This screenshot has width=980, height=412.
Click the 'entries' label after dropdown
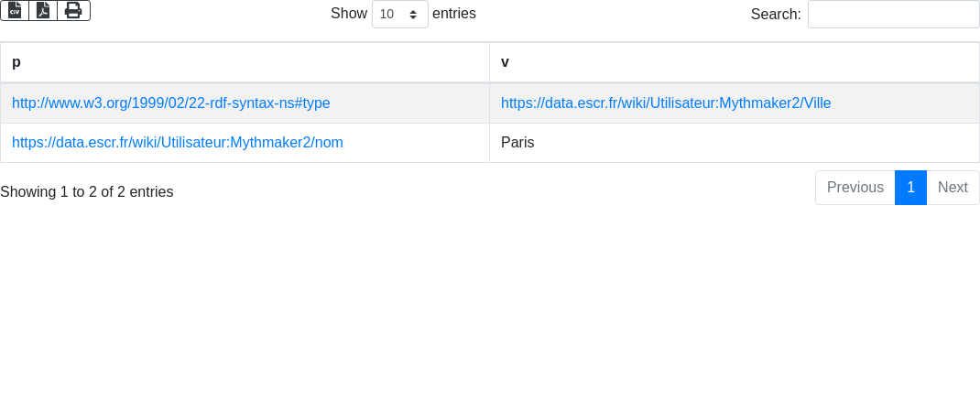point(454,14)
